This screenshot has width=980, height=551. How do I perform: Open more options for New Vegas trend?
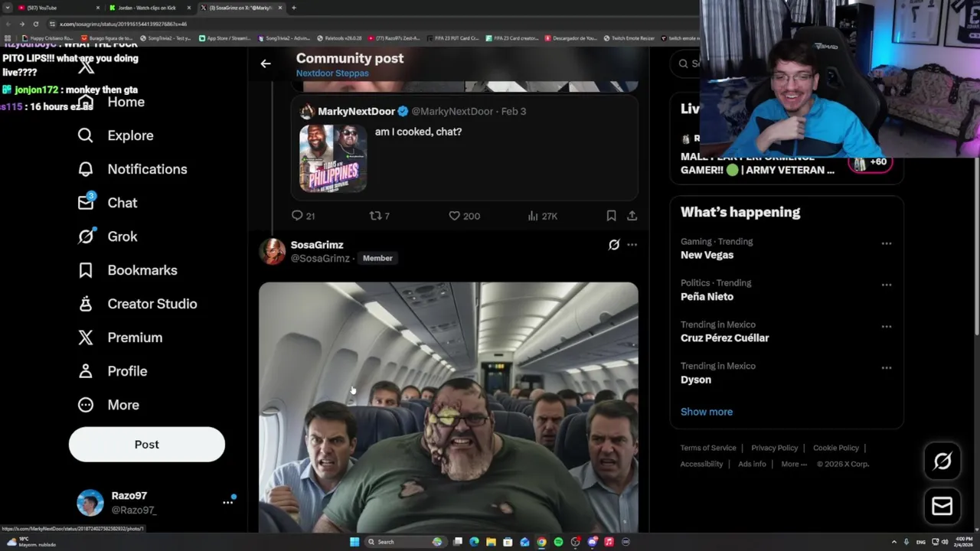pos(886,243)
